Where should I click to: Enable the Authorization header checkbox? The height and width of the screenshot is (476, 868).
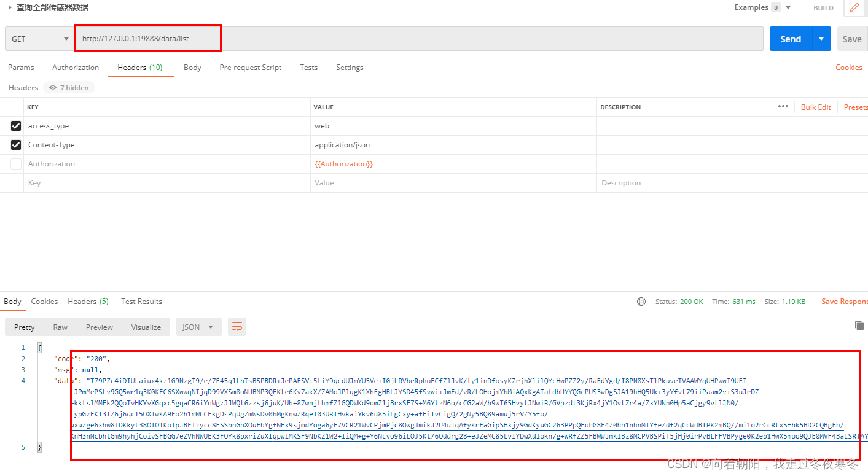point(16,164)
